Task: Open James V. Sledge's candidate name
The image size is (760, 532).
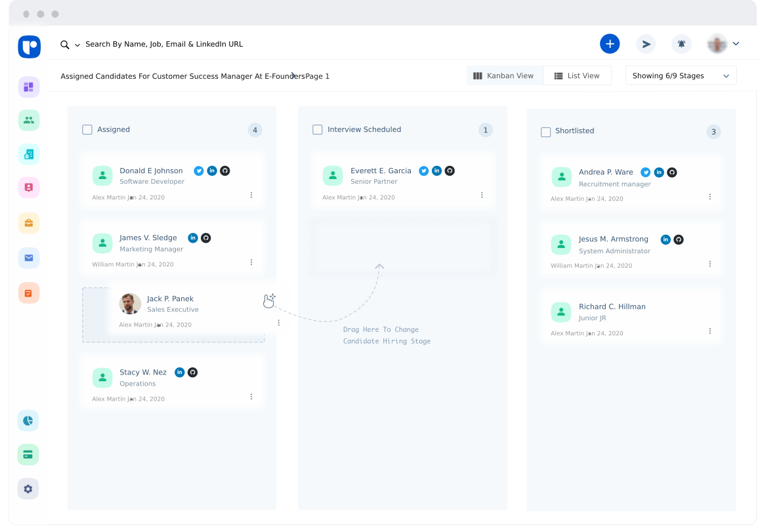Action: pyautogui.click(x=148, y=238)
